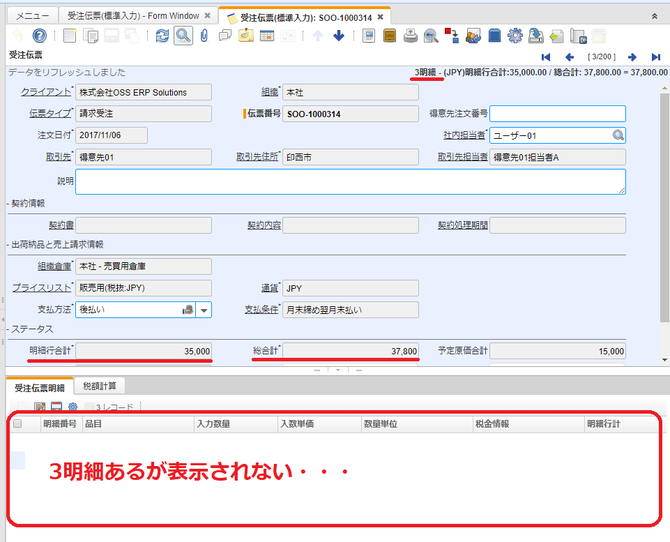Tick the select-all checkbox in detail grid header
Viewport: 670px width, 542px height.
pos(18,424)
